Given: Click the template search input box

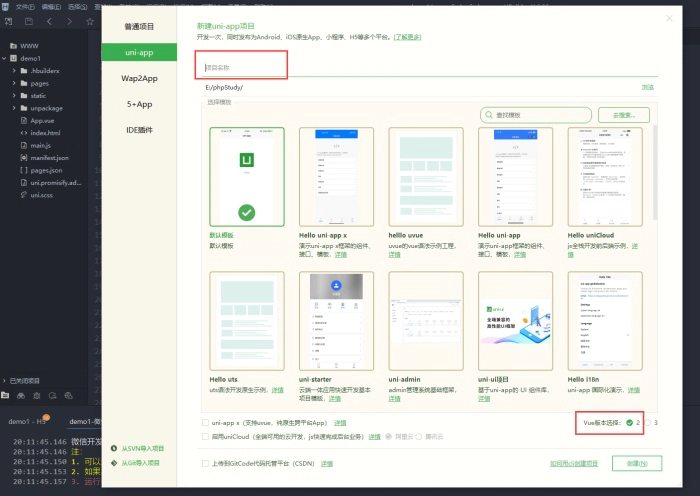Looking at the screenshot, I should (536, 115).
